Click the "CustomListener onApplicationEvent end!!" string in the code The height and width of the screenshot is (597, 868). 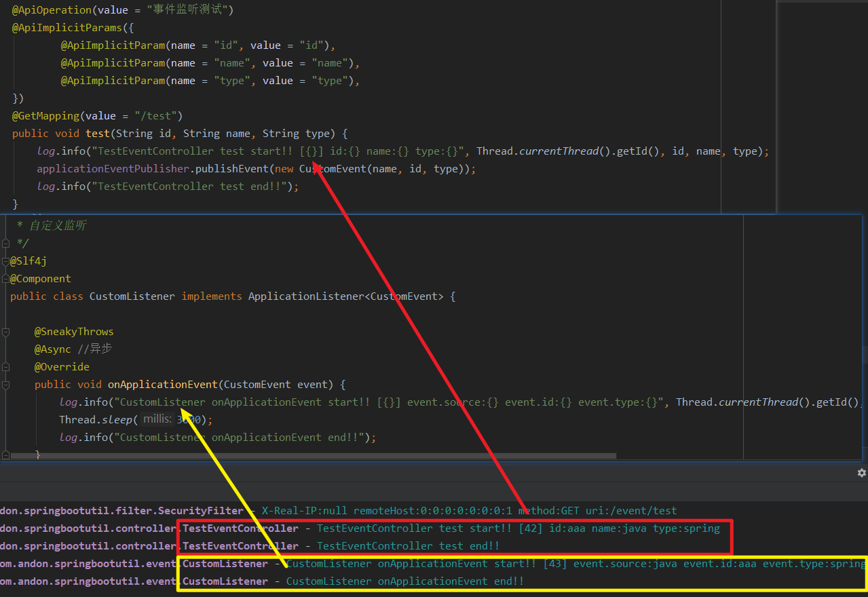pos(241,438)
